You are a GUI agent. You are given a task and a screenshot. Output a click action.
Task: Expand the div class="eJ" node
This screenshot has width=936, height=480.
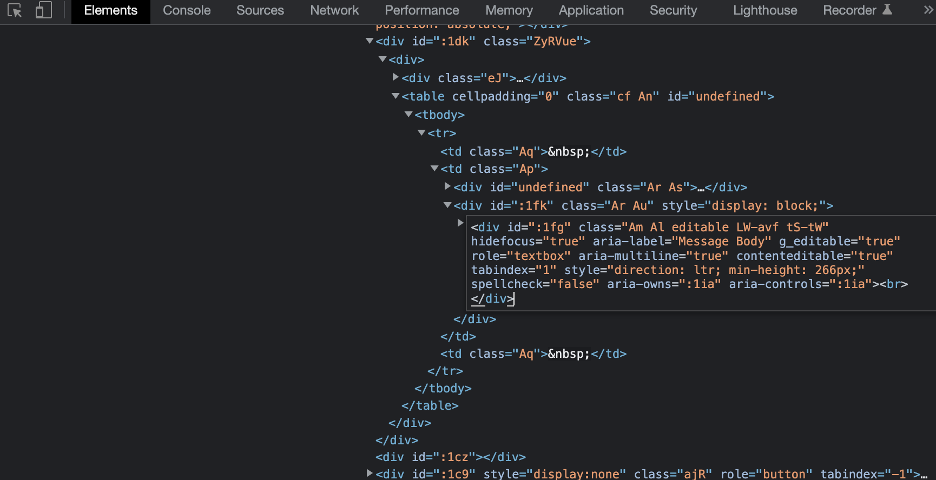coord(396,77)
